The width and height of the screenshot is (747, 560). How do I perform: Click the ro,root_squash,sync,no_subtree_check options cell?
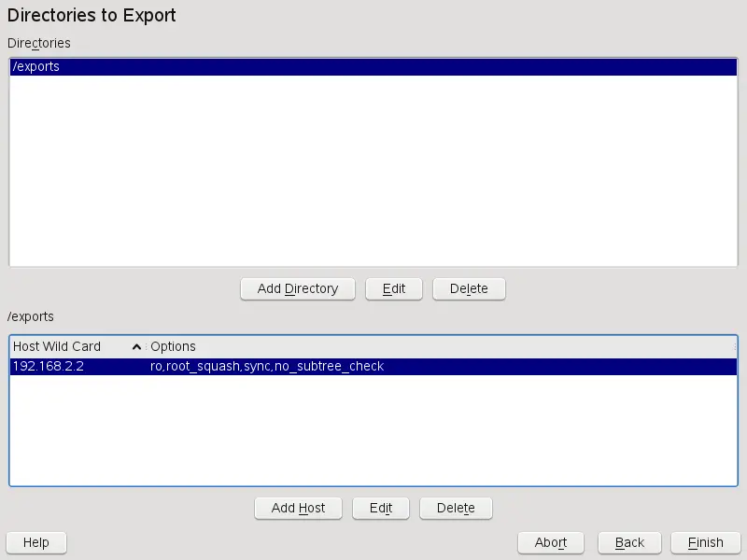click(x=266, y=366)
